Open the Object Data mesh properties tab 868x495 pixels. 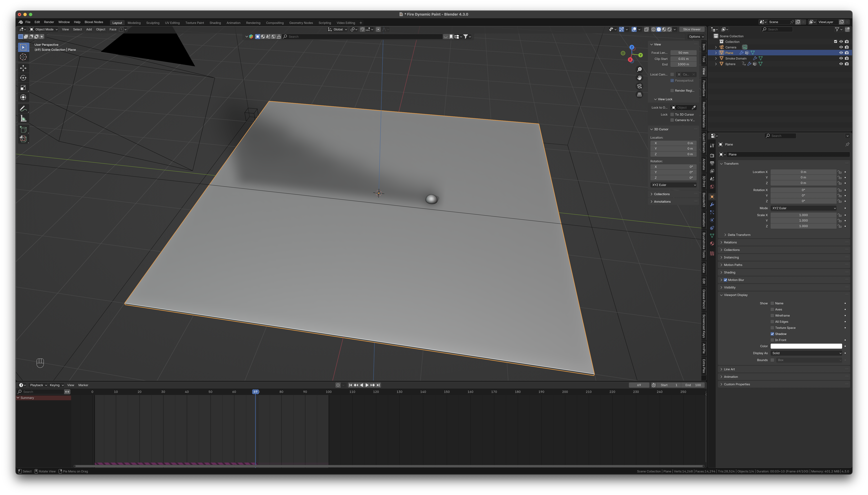tap(712, 236)
